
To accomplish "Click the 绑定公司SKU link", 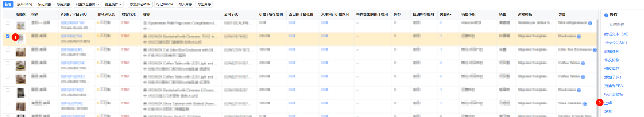I will click(615, 43).
